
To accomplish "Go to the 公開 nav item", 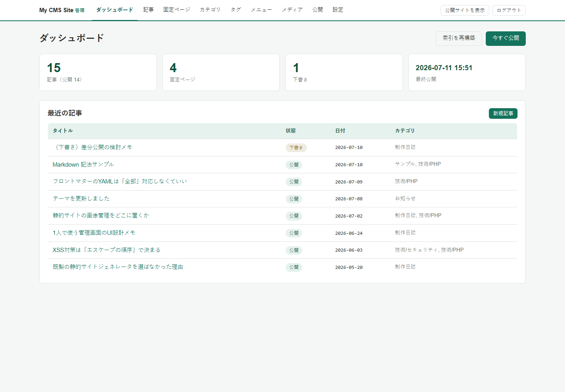I will (317, 10).
